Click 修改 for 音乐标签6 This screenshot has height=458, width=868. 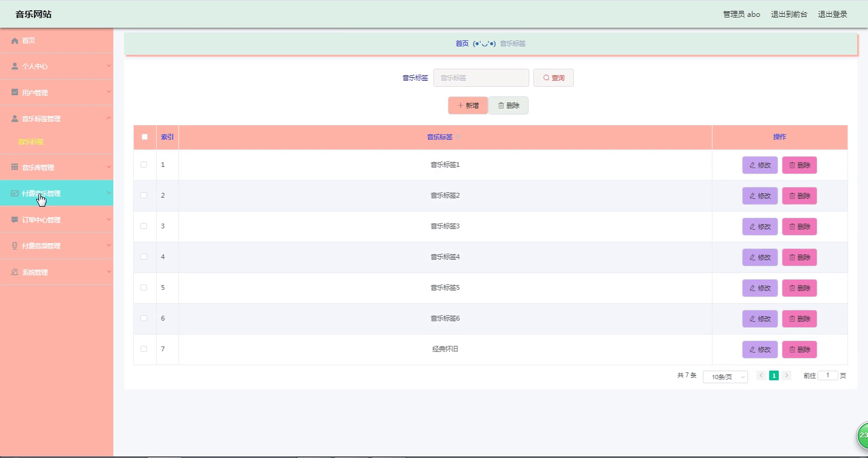pos(759,319)
